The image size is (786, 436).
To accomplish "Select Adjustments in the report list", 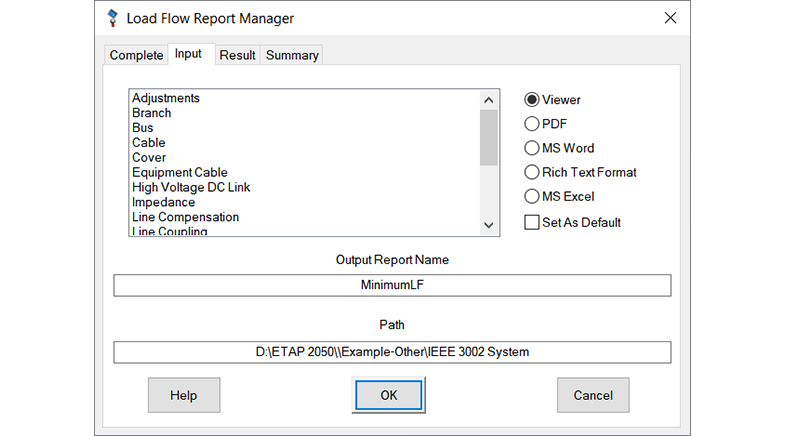I will (166, 98).
